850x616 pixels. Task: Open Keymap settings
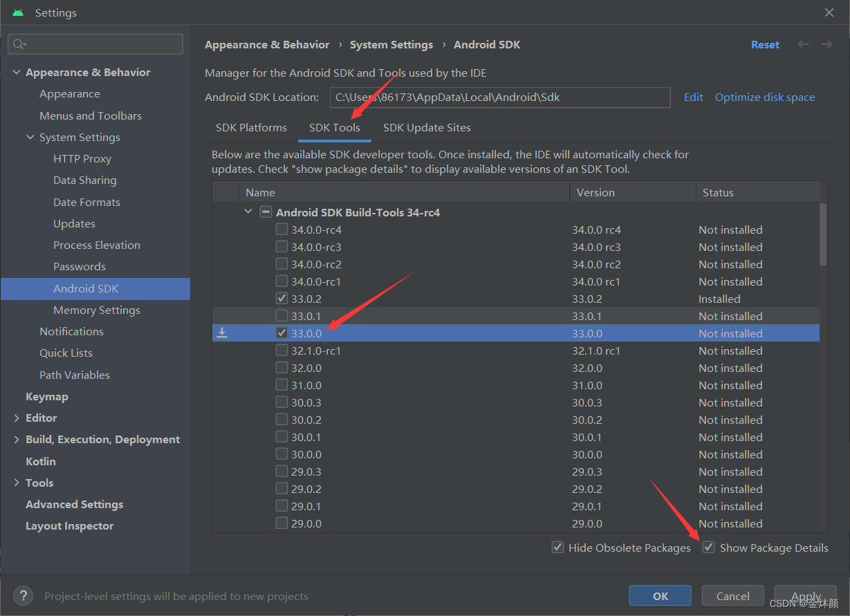click(x=47, y=396)
